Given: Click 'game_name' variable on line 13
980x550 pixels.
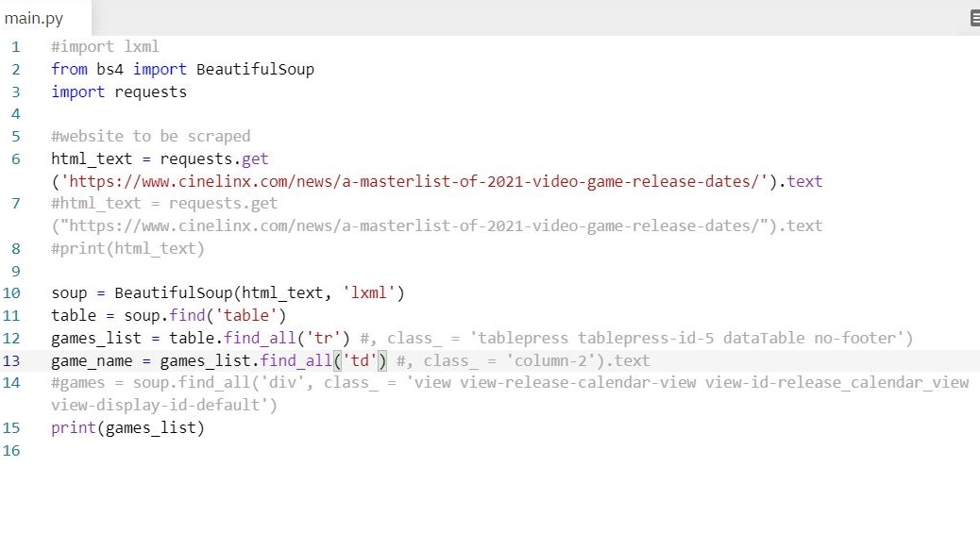Looking at the screenshot, I should pyautogui.click(x=92, y=360).
